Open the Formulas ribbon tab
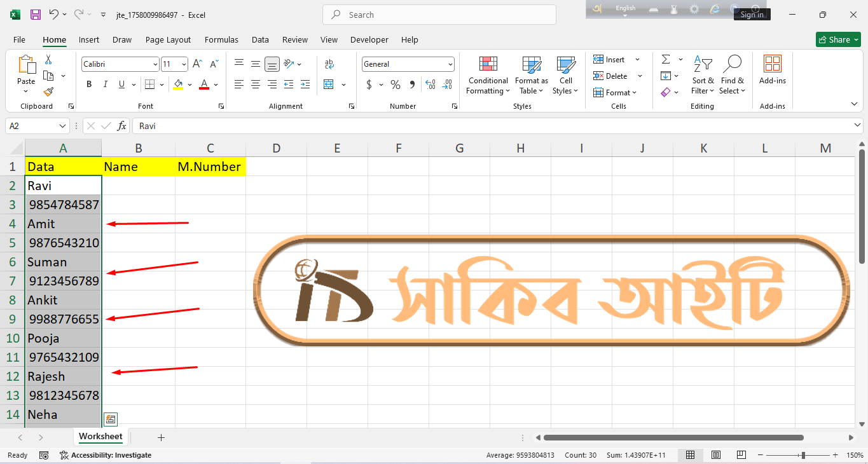The image size is (868, 464). (x=221, y=39)
